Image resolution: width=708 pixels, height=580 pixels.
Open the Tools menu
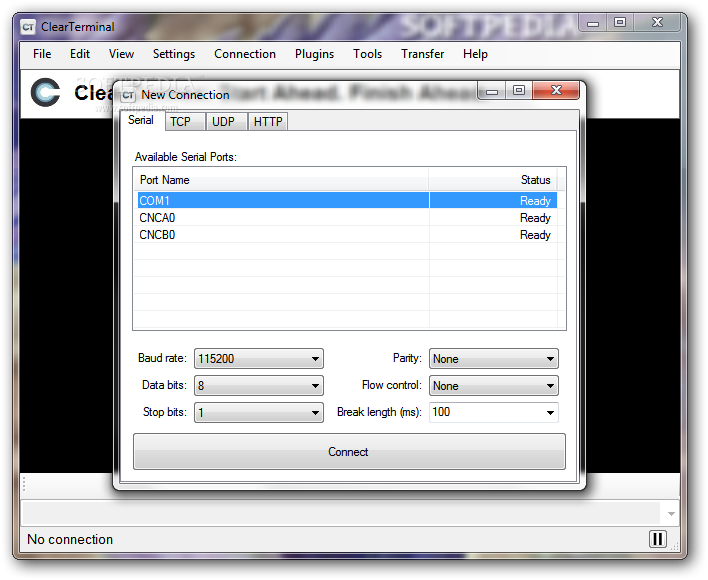click(x=368, y=54)
